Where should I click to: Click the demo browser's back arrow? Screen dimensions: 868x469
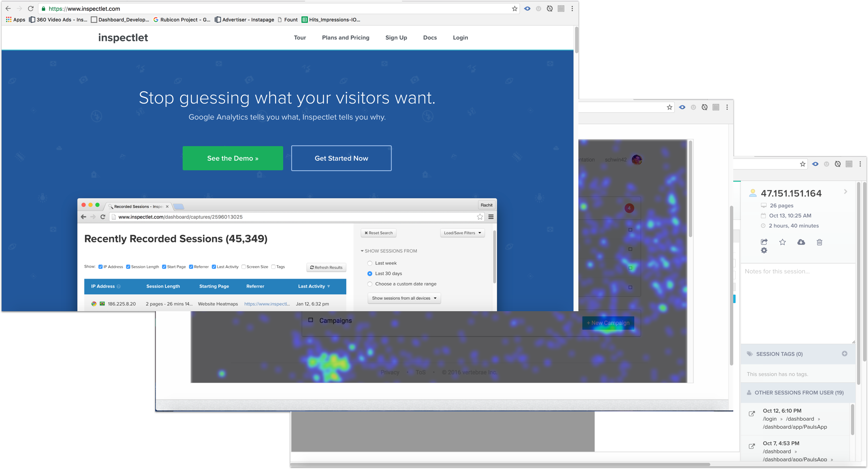tap(83, 217)
